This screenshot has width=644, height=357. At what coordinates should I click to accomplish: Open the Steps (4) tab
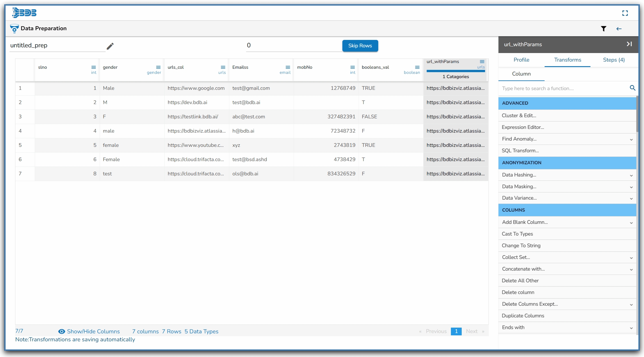614,60
